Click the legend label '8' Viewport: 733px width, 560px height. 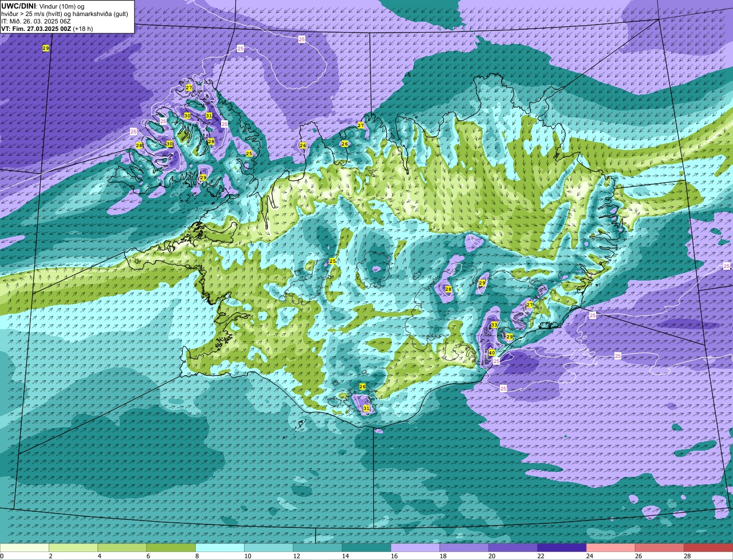point(198,556)
